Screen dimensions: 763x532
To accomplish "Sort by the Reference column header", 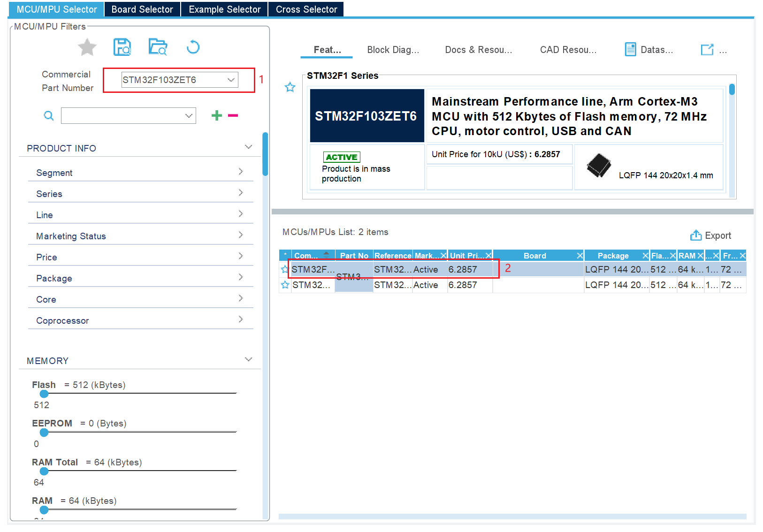I will point(393,256).
